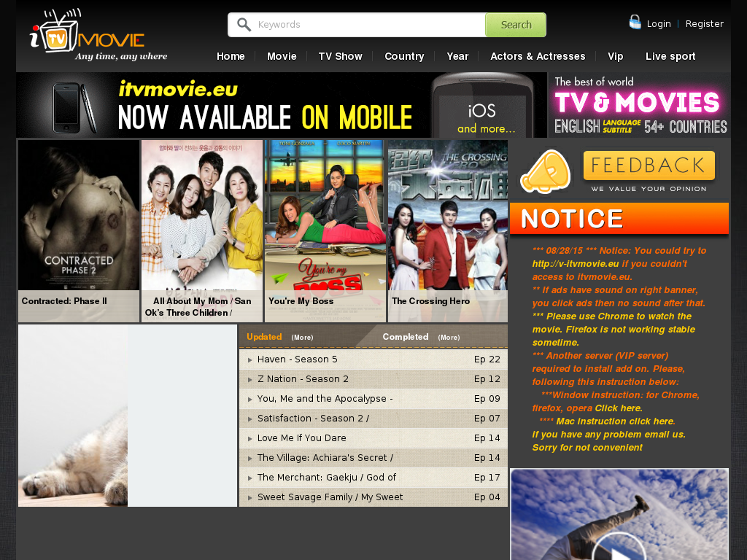Open the Movie menu
Viewport: 747px width, 560px height.
click(282, 56)
